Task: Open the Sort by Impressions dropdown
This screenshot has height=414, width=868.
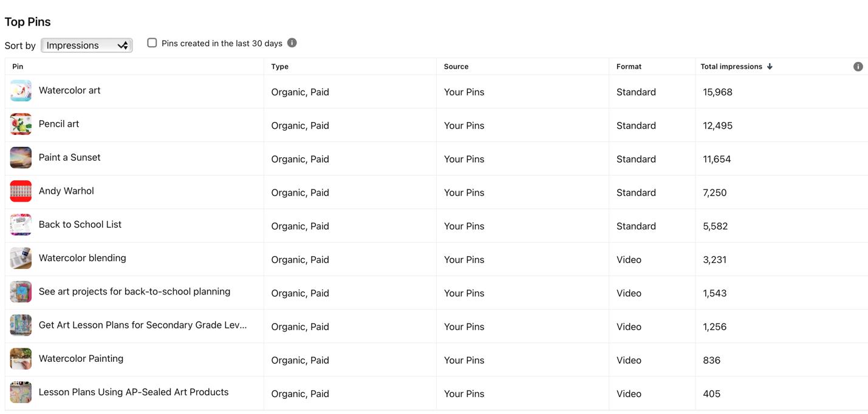Action: coord(86,46)
